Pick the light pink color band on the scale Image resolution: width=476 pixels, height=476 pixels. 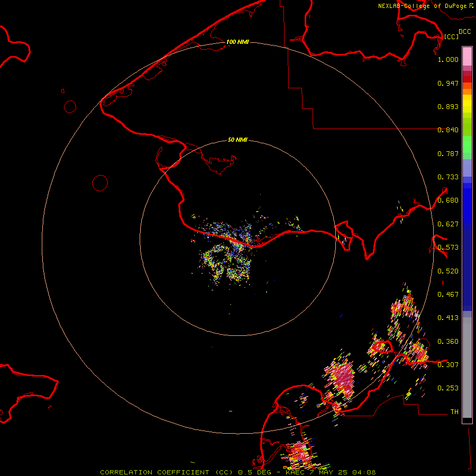[x=467, y=57]
